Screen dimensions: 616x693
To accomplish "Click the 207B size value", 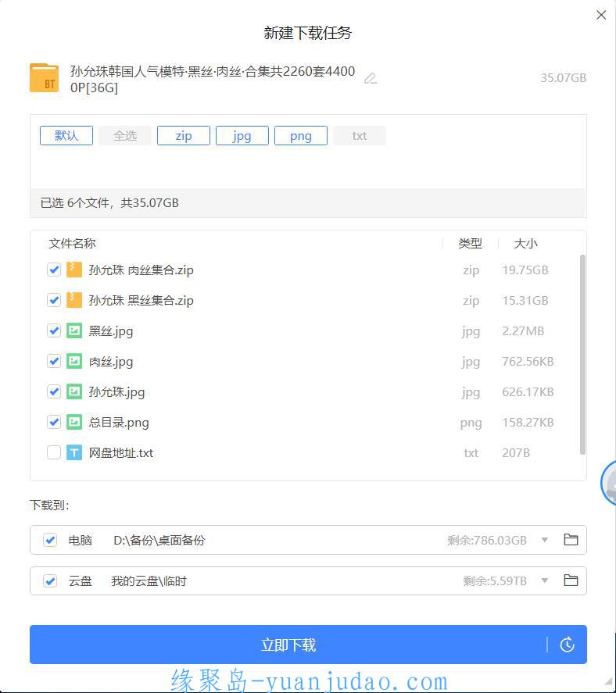I will (516, 453).
